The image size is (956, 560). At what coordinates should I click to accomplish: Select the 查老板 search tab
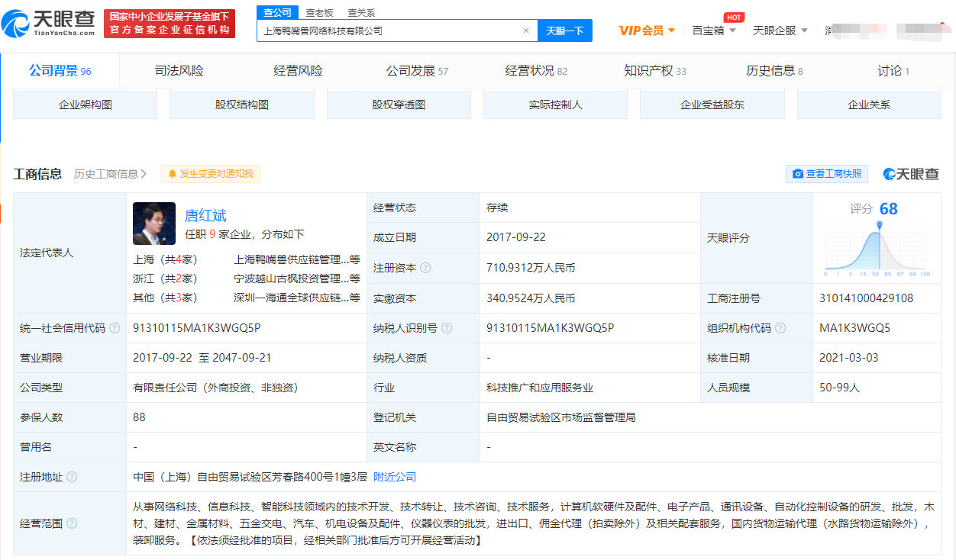point(319,12)
